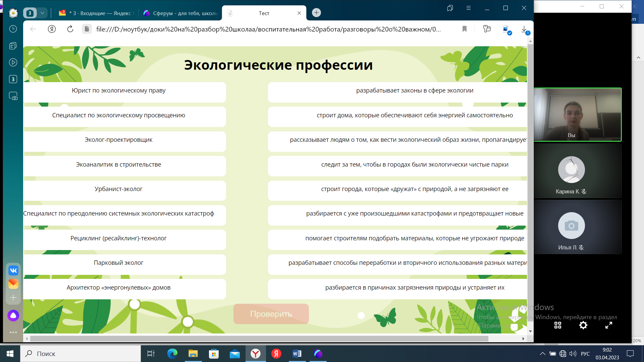Launch Alice voice assistant purple icon
This screenshot has height=362, width=644.
click(x=13, y=315)
